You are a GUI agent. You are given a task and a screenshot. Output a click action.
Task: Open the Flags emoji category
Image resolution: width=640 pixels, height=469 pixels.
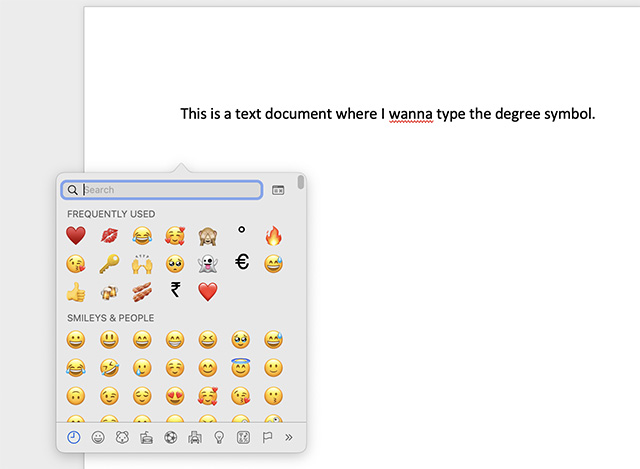pyautogui.click(x=266, y=437)
